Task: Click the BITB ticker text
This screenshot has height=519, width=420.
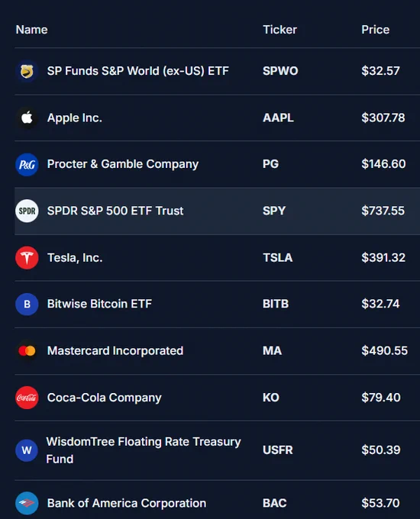Action: [276, 304]
